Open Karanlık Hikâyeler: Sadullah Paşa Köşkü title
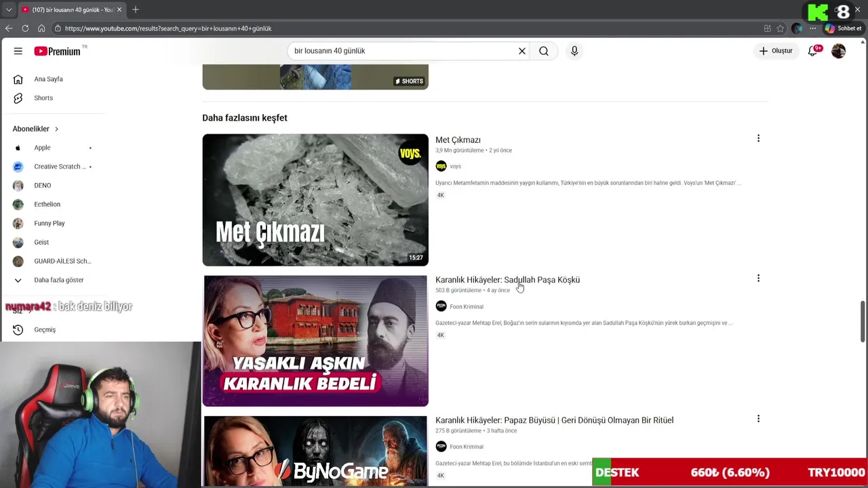Viewport: 868px width, 488px height. 507,280
